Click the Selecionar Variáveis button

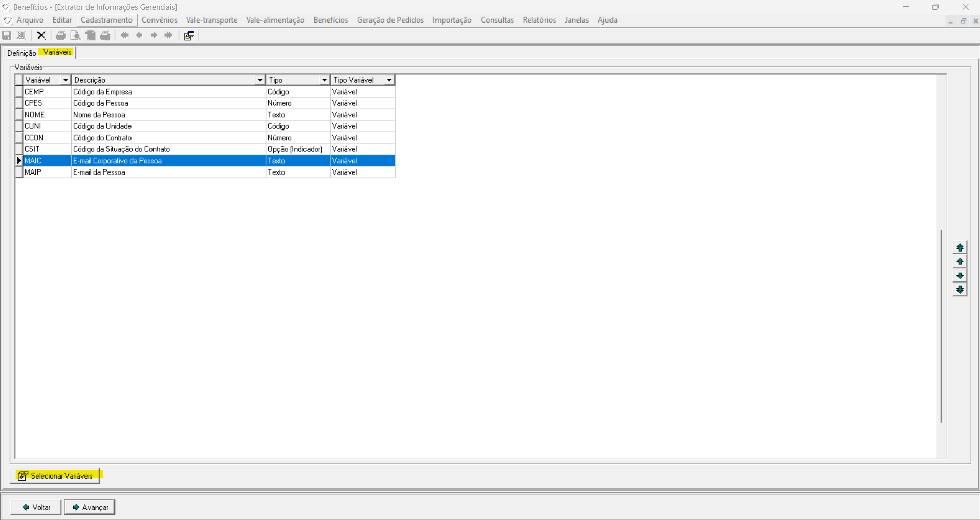tap(55, 476)
